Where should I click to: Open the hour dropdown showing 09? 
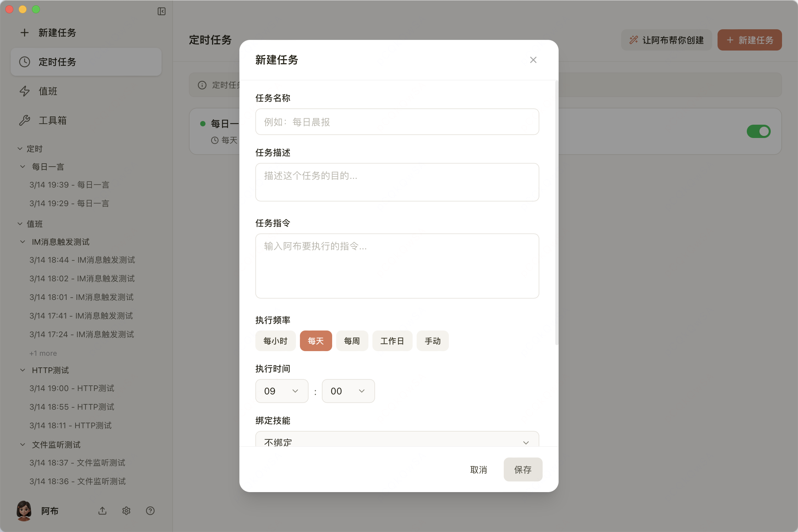point(282,391)
